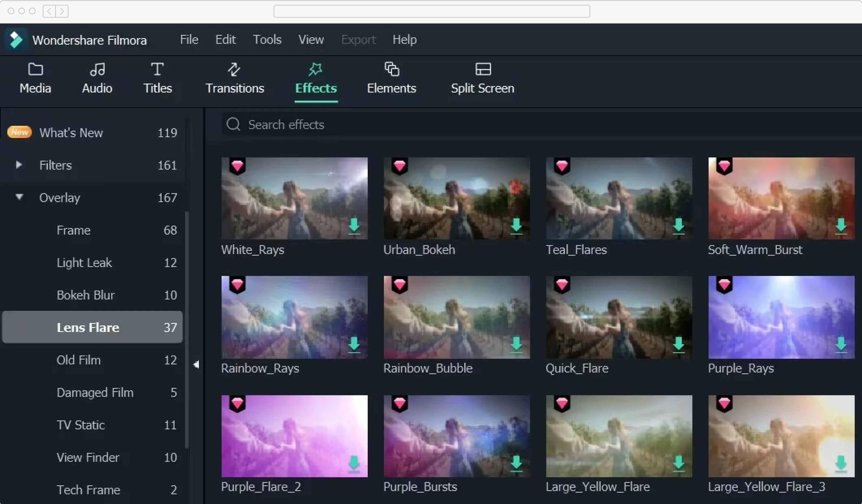Open the What's New section

[x=71, y=133]
